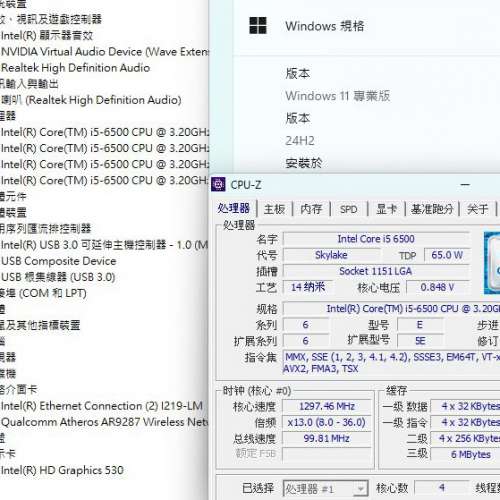Select the first Intel Core i5-6500 CPU entry
Viewport: 500px width, 500px height.
105,132
